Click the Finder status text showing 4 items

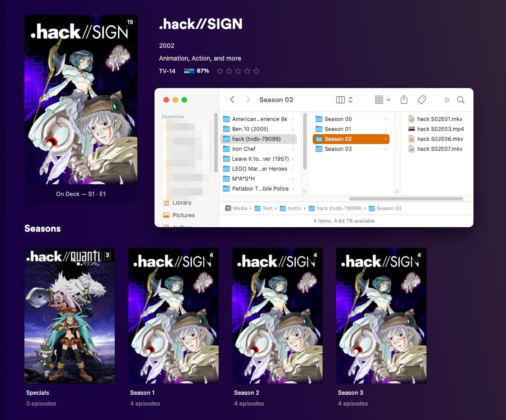point(344,221)
